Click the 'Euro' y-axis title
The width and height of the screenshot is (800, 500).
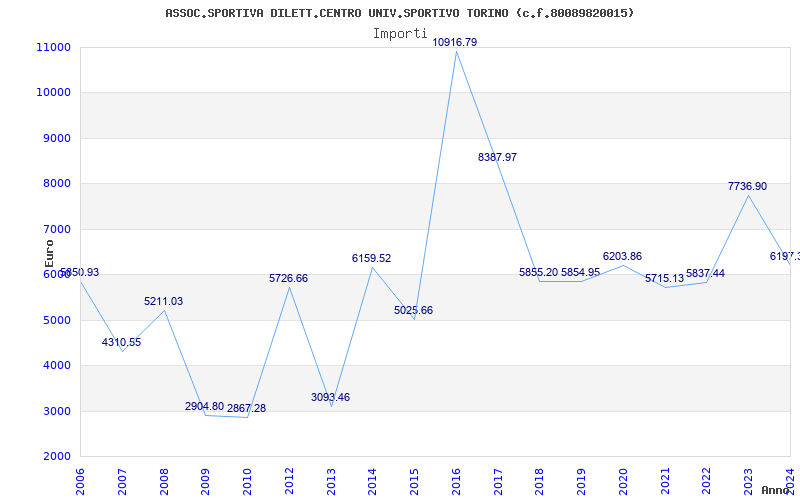pyautogui.click(x=49, y=254)
